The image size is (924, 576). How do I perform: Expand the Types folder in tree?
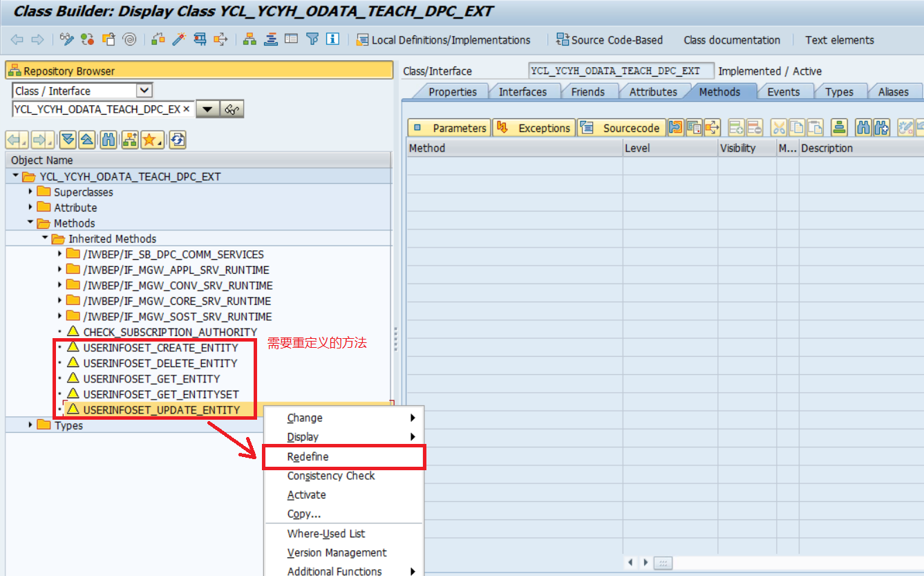tap(30, 425)
